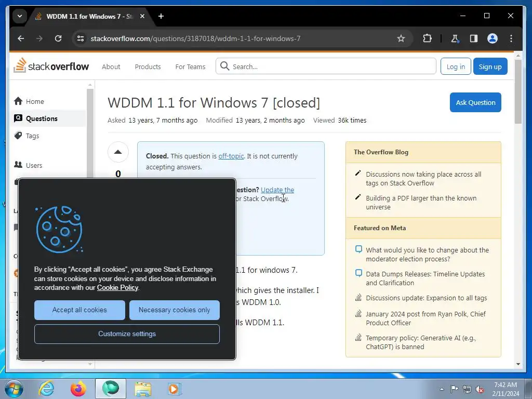
Task: Open the For Teams link in header
Action: coord(190,66)
